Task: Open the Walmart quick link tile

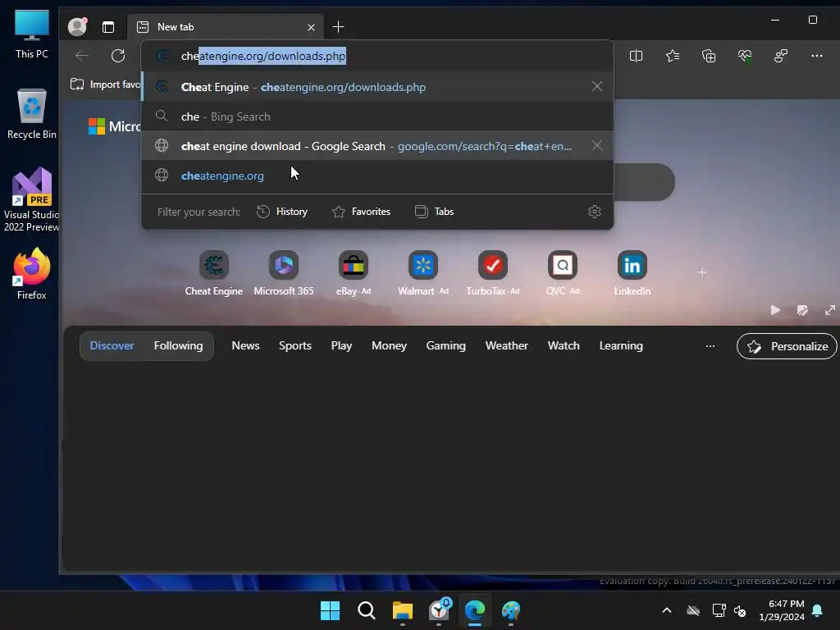Action: click(x=422, y=273)
